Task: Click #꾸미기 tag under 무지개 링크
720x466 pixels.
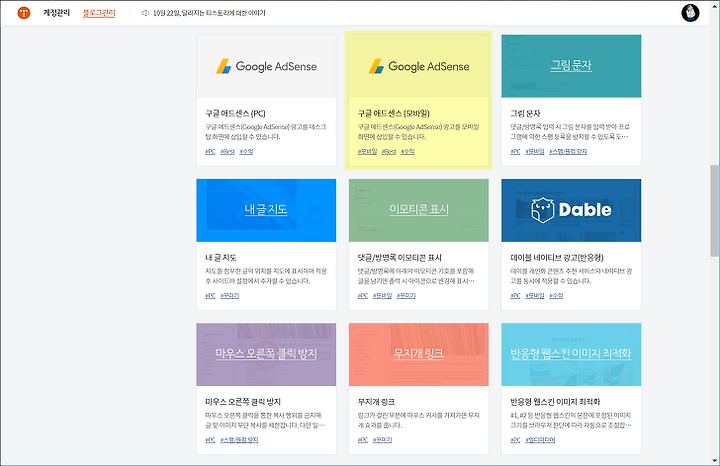Action: click(x=382, y=440)
